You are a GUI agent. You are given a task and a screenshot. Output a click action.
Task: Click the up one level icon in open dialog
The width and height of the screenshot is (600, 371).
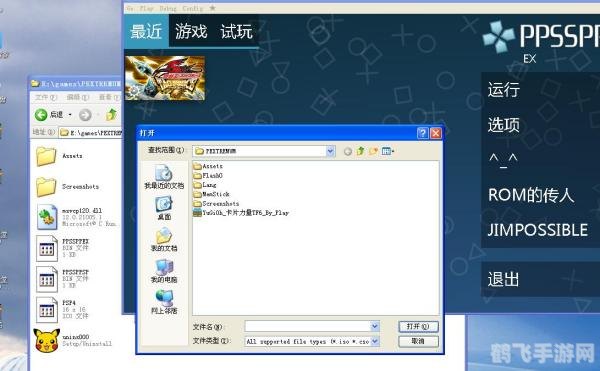360,151
